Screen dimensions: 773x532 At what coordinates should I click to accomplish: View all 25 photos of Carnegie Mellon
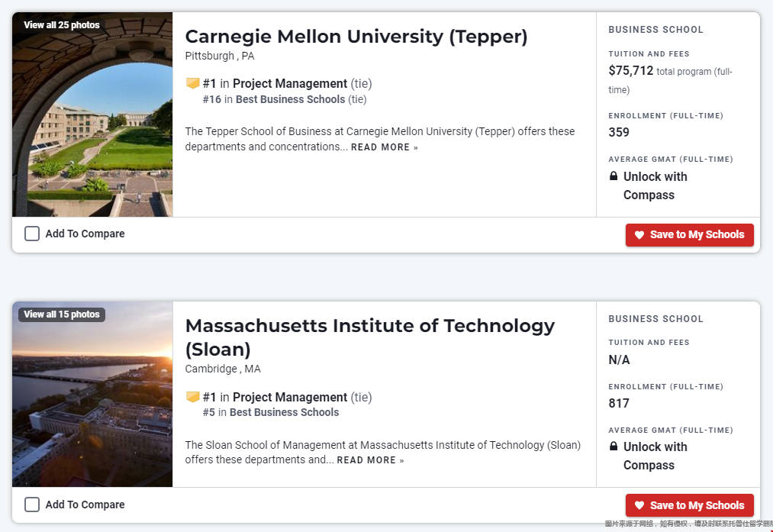62,25
